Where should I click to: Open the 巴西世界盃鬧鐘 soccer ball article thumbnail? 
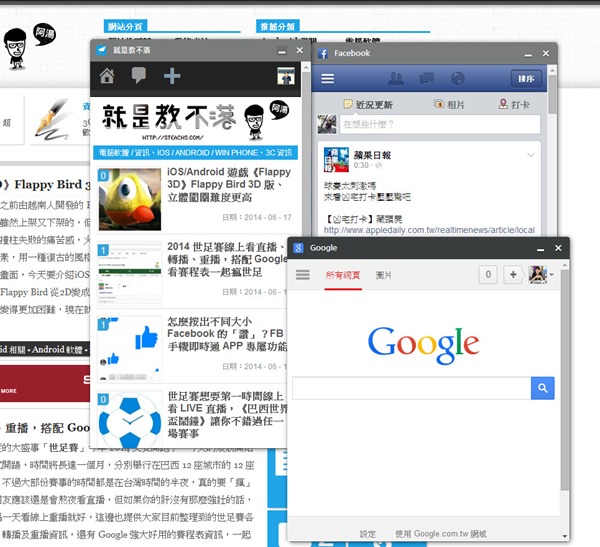(x=130, y=419)
